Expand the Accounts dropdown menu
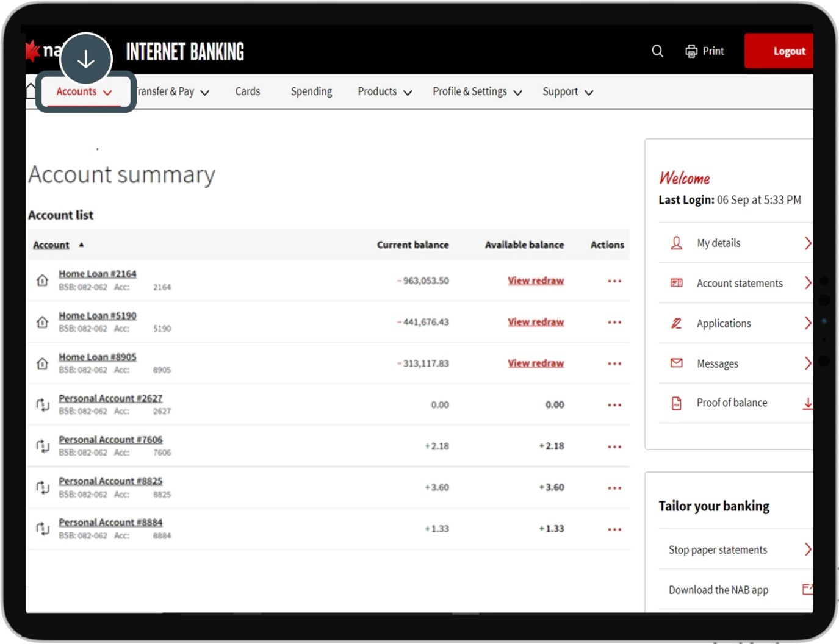839x644 pixels. [x=84, y=91]
